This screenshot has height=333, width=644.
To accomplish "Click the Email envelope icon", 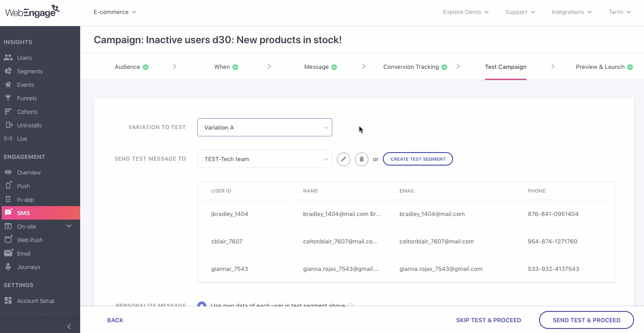I will tap(8, 253).
